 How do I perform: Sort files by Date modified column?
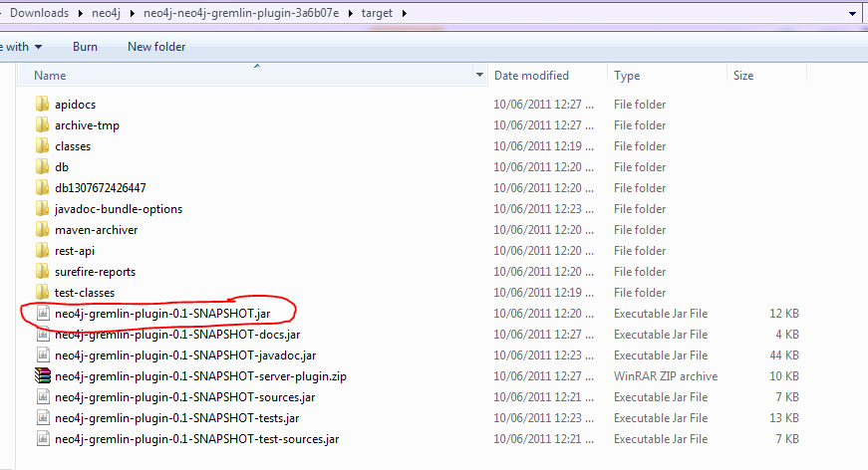click(531, 76)
